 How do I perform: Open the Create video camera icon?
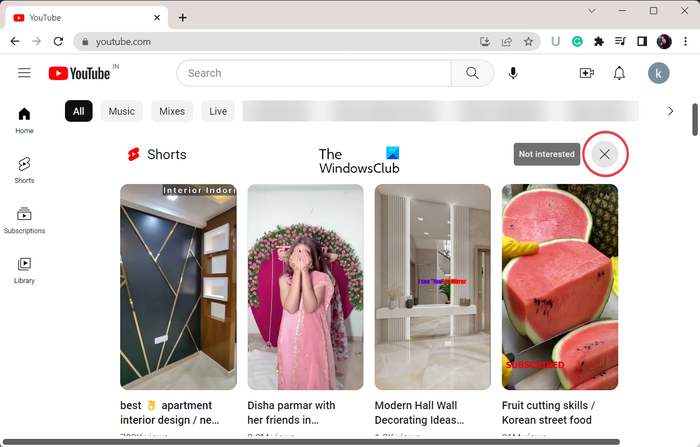(587, 73)
